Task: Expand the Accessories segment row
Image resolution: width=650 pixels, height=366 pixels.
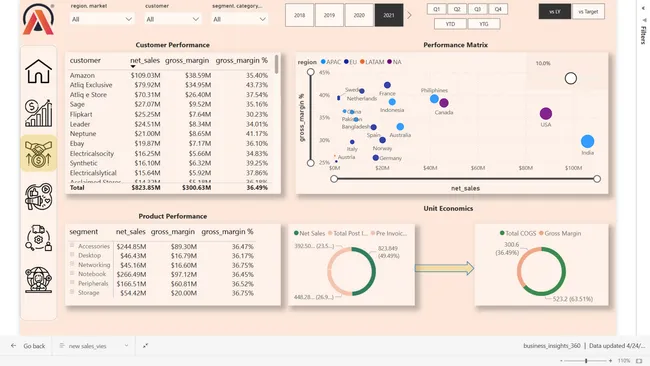Action: click(x=72, y=245)
